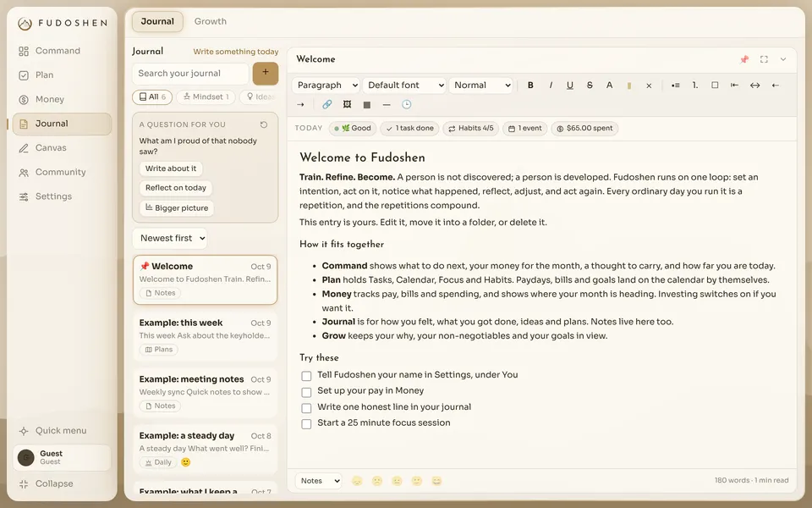
Task: Click the arrow-to-bar align left icon
Action: (734, 85)
